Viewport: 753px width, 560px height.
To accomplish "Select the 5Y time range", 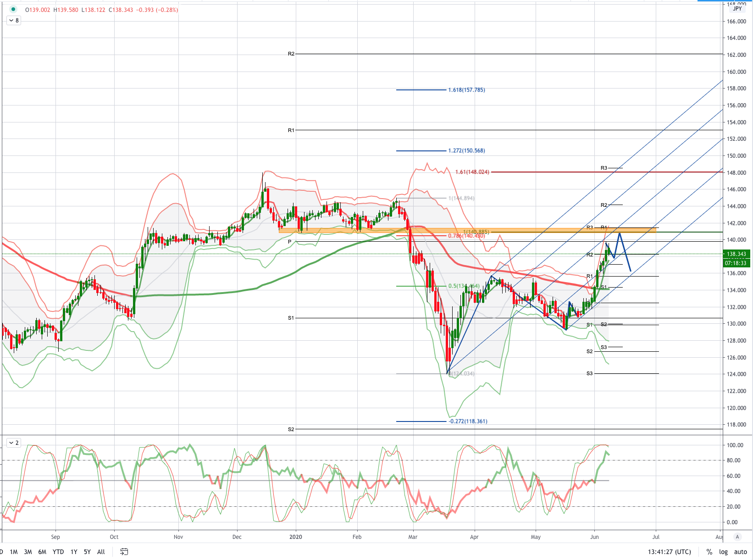I will click(87, 552).
